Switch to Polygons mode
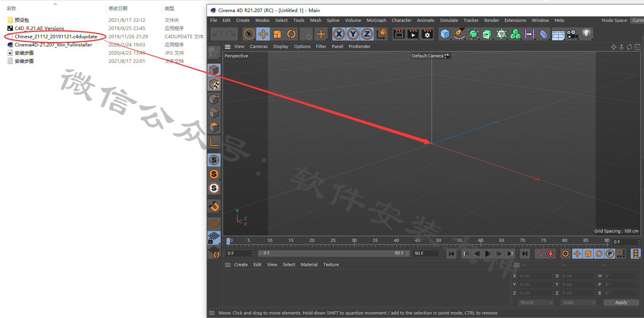The height and width of the screenshot is (318, 644). click(214, 127)
